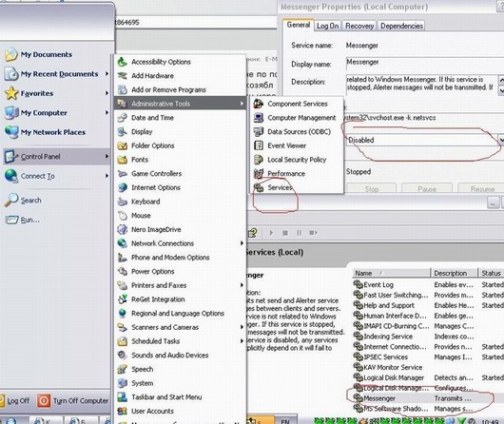Click the Nero ImageDrive icon
504x424 pixels.
tap(122, 229)
